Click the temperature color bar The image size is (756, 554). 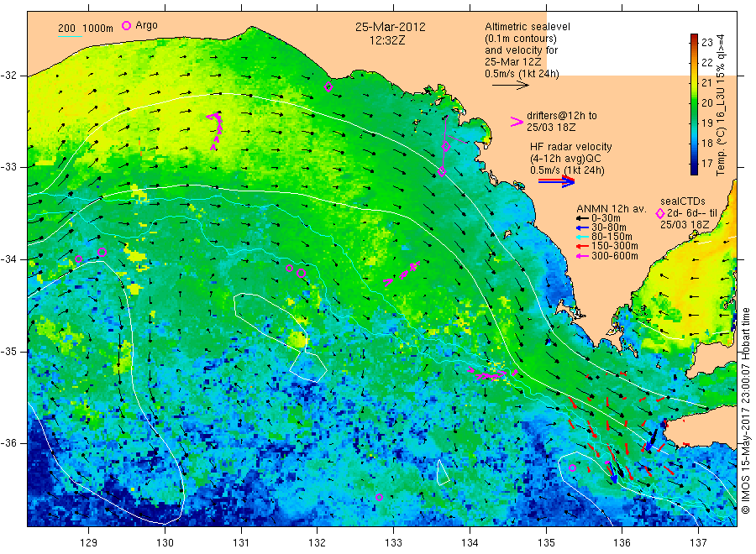[695, 104]
